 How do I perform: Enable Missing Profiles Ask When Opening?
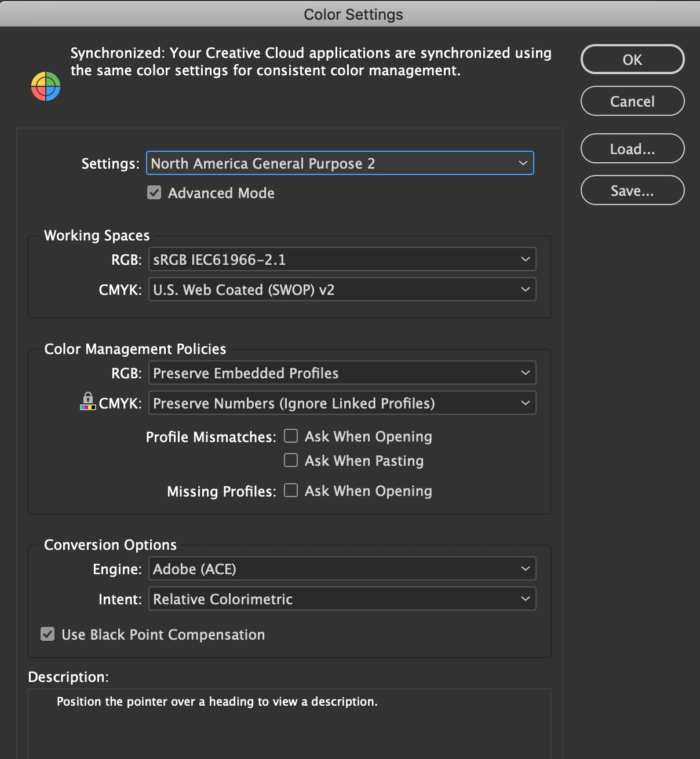pos(291,490)
